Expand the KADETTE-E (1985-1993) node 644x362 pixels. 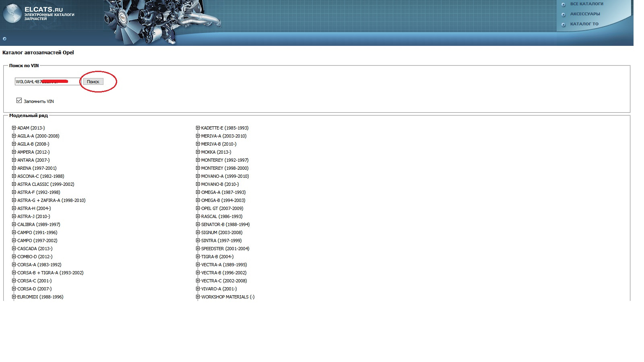coord(198,128)
